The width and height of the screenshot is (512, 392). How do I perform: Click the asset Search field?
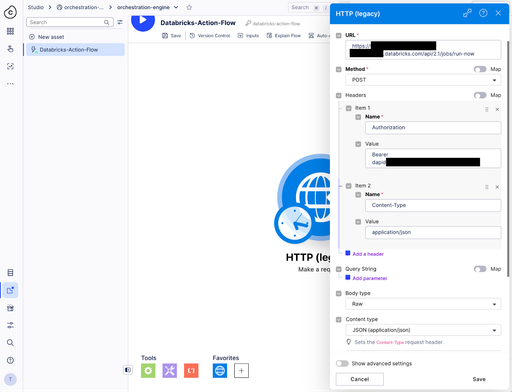pyautogui.click(x=70, y=22)
